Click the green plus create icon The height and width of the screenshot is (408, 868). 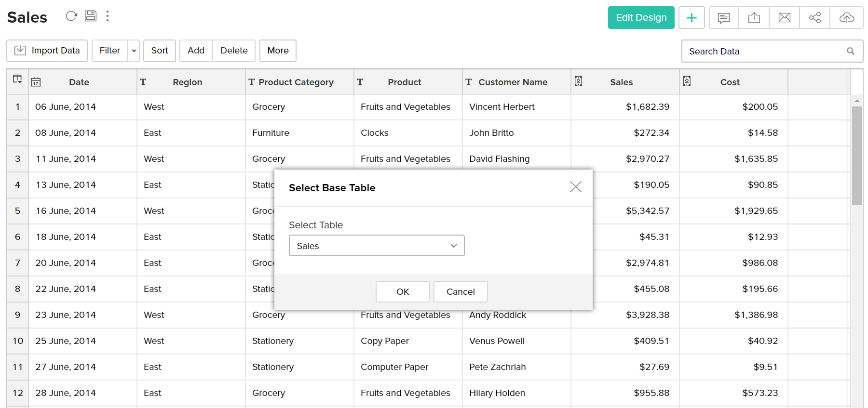pos(692,18)
